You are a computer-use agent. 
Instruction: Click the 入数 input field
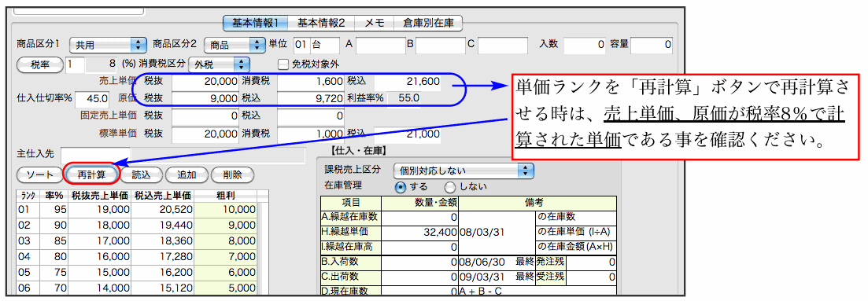point(585,45)
